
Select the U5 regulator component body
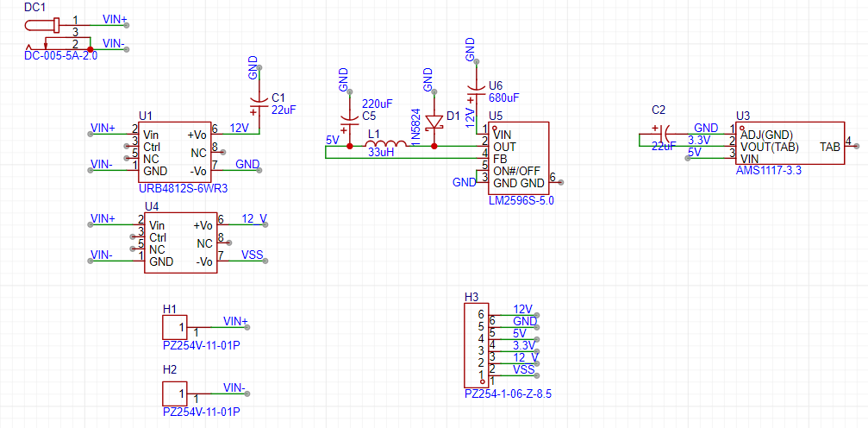coord(519,160)
